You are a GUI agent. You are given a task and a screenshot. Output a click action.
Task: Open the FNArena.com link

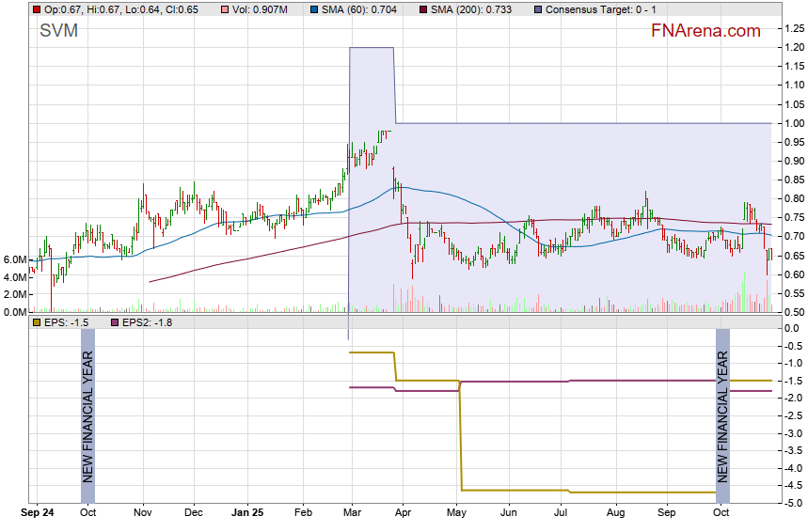[x=705, y=31]
